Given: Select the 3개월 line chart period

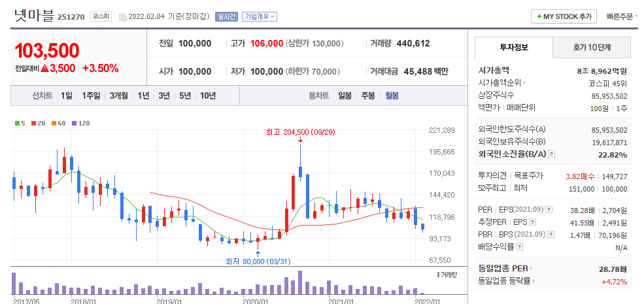Looking at the screenshot, I should click(119, 95).
